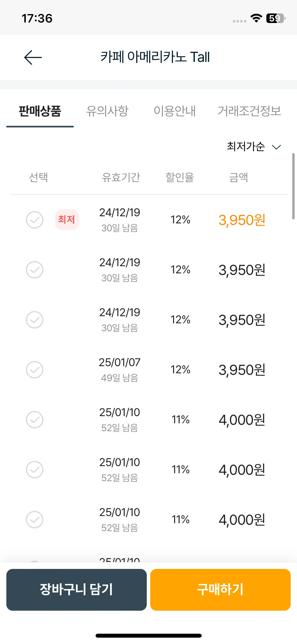The width and height of the screenshot is (297, 644).
Task: Tap the 장바구니 담기 button
Action: tap(77, 590)
